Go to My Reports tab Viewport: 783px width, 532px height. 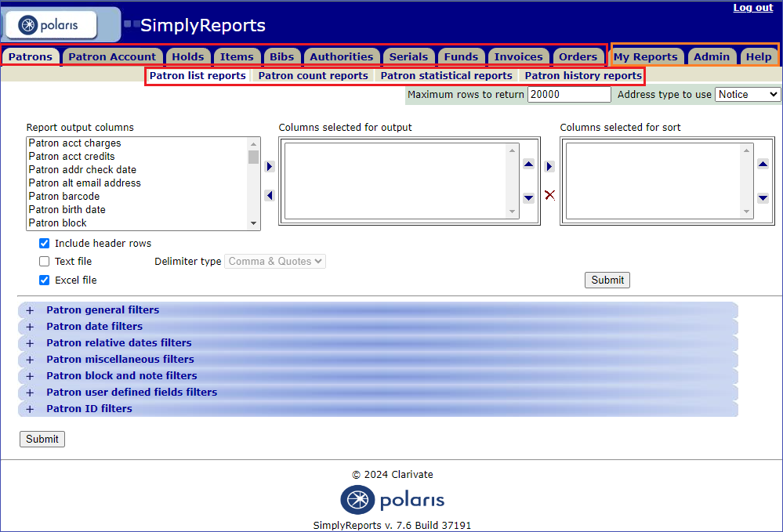646,57
